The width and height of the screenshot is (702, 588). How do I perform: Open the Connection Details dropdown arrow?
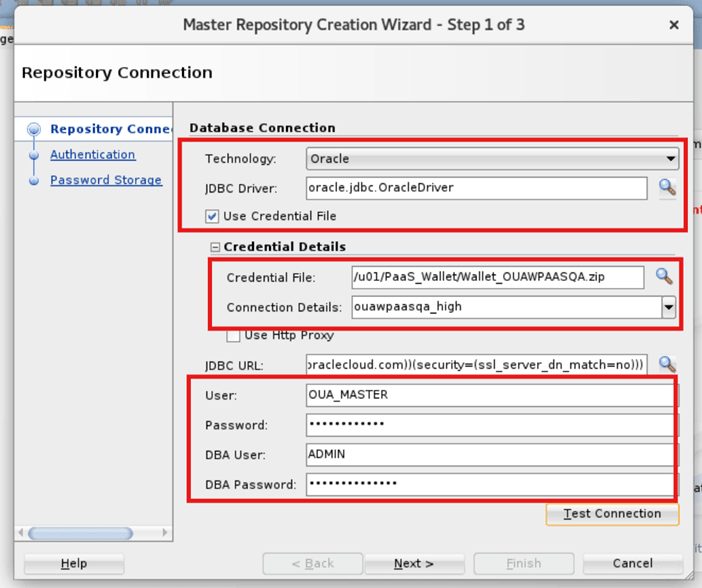[668, 307]
